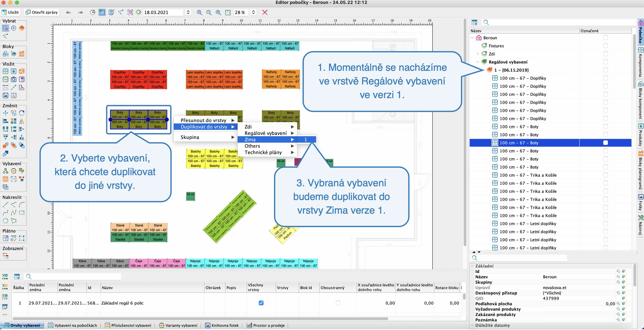The image size is (644, 330).
Task: Select the orange layers icon under Vybrat
Action: pyautogui.click(x=22, y=28)
